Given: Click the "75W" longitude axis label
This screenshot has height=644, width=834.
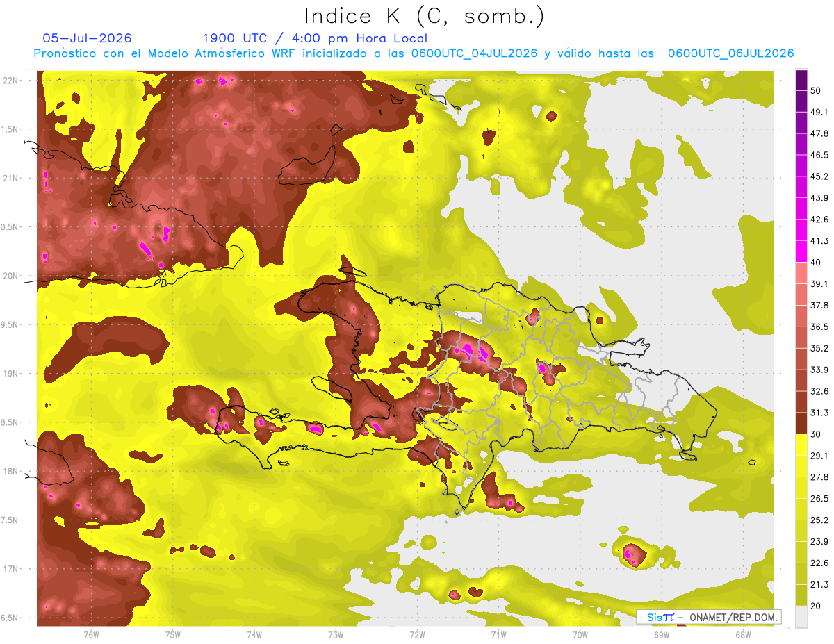Looking at the screenshot, I should 173,635.
